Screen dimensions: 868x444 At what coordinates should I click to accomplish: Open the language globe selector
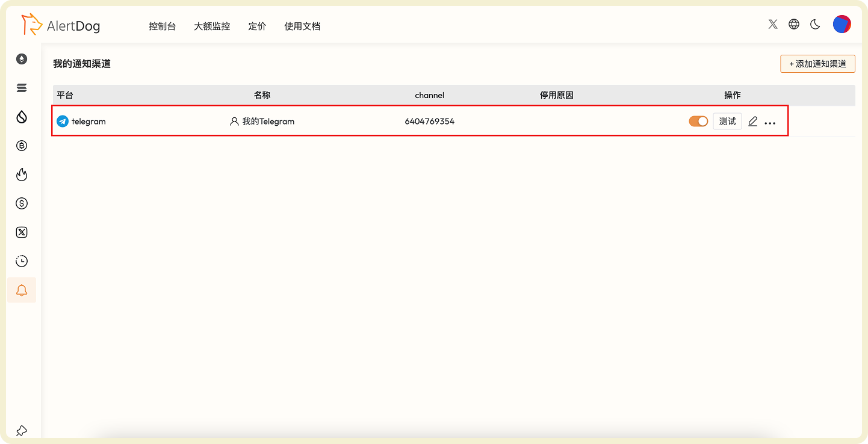point(793,24)
